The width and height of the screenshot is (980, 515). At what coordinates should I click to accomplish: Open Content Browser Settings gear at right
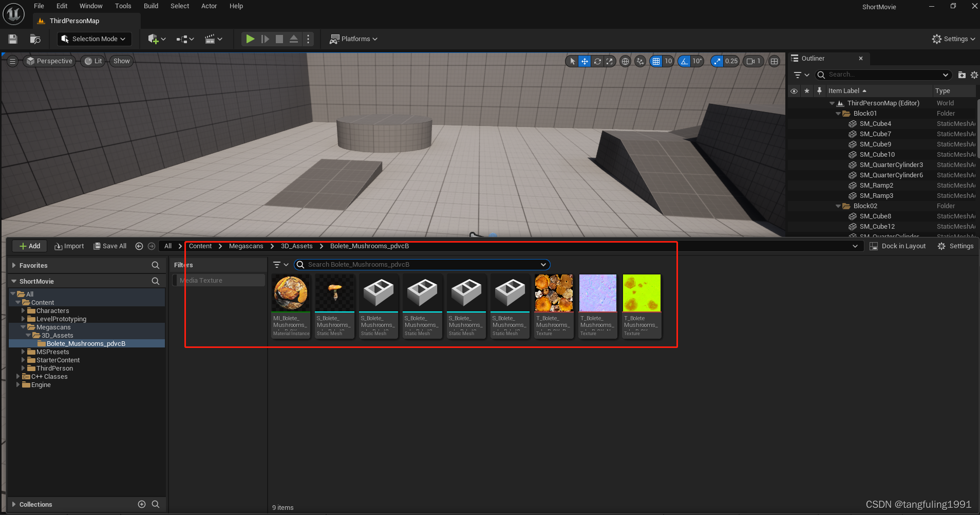(x=955, y=246)
